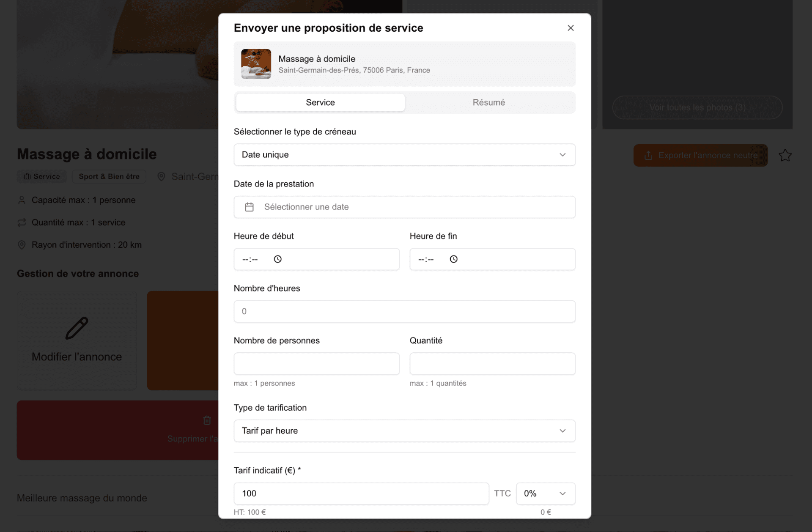Click the Nombre d'heures input field
Image resolution: width=812 pixels, height=532 pixels.
[404, 311]
